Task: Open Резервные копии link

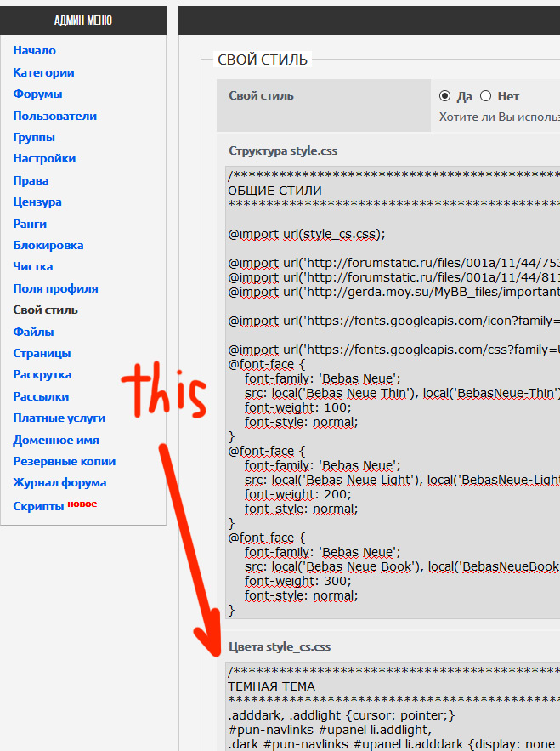Action: pyautogui.click(x=64, y=461)
